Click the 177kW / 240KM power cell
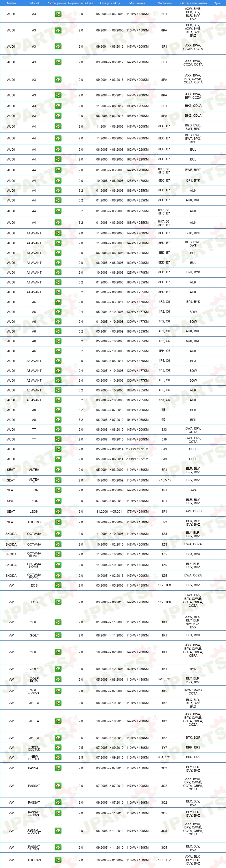The width and height of the screenshot is (226, 868). pyautogui.click(x=137, y=512)
